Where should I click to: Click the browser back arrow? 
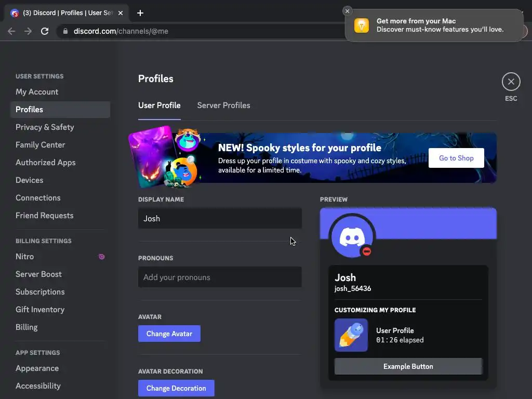click(x=11, y=31)
